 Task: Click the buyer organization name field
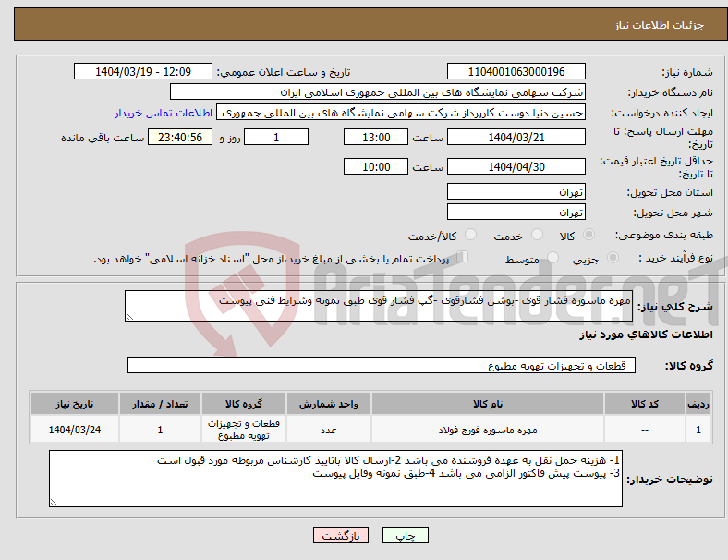point(378,91)
